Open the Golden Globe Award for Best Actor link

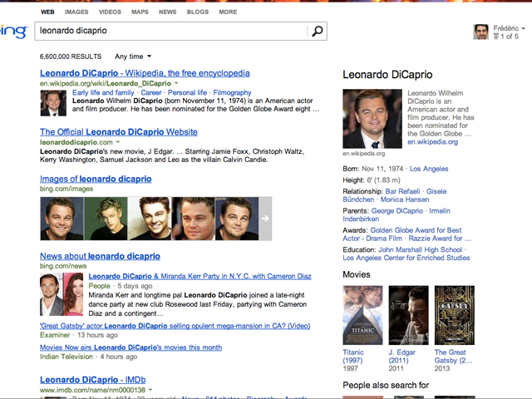click(x=416, y=230)
